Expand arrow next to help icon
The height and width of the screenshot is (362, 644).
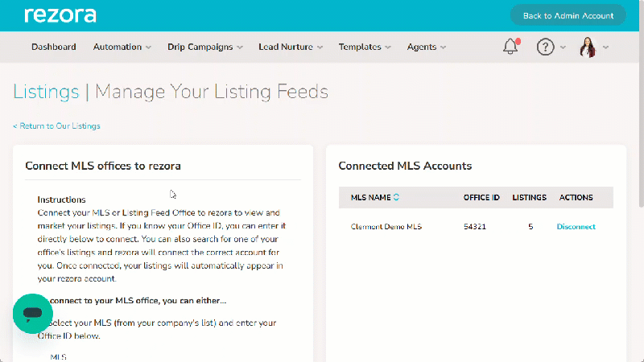tap(563, 47)
